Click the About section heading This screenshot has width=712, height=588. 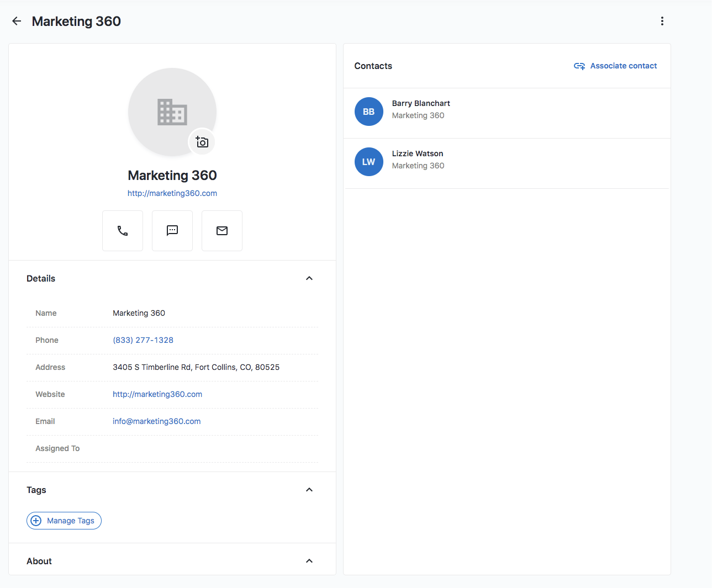click(x=39, y=561)
